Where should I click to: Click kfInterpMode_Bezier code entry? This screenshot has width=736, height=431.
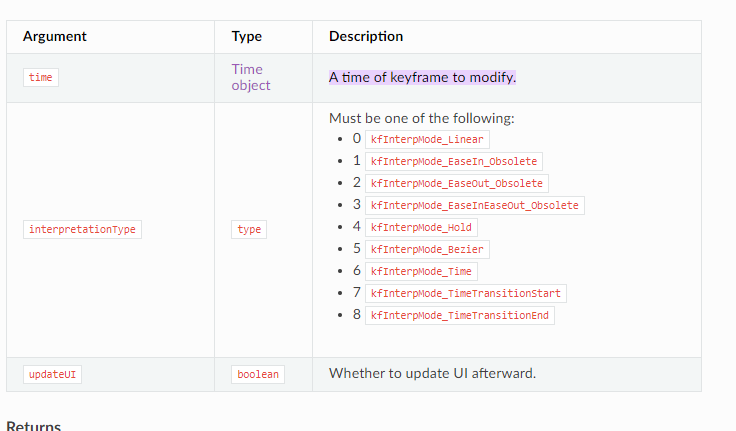pyautogui.click(x=426, y=249)
